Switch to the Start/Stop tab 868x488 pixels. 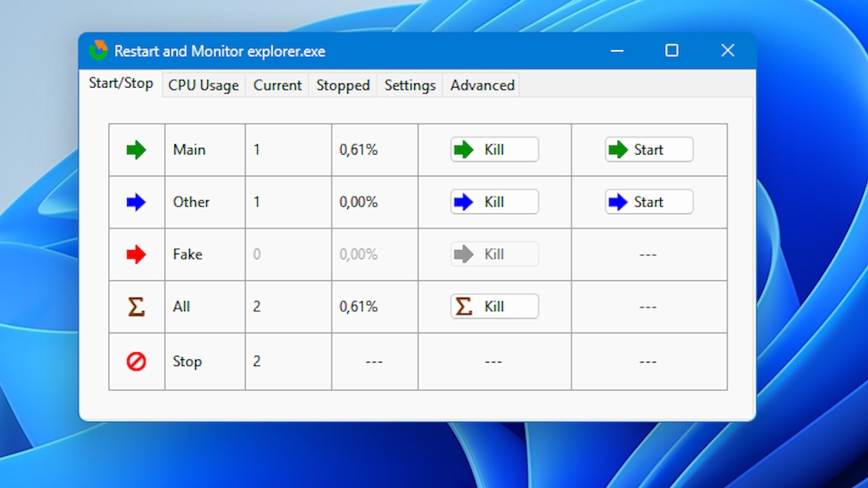[120, 83]
